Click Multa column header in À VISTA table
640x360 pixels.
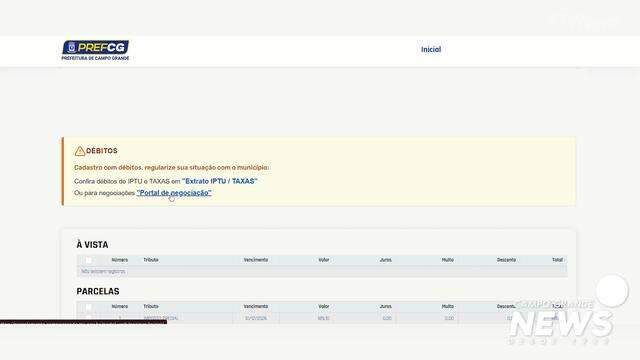point(448,260)
